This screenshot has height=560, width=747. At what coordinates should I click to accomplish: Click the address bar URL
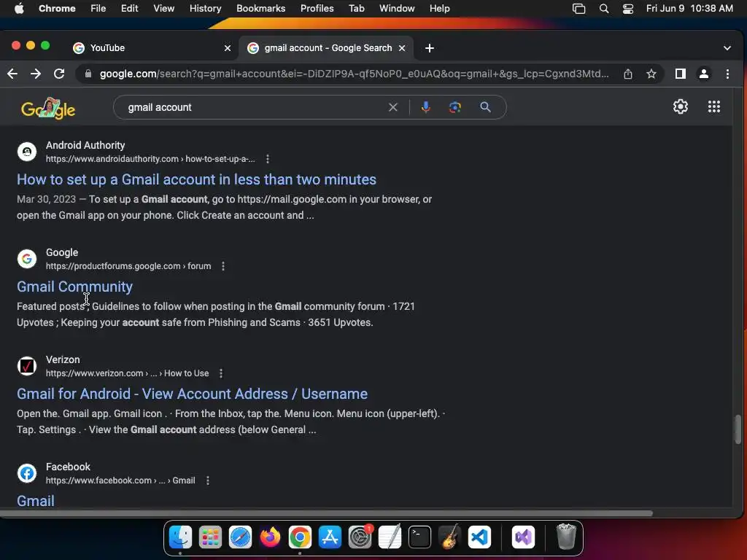(x=354, y=74)
